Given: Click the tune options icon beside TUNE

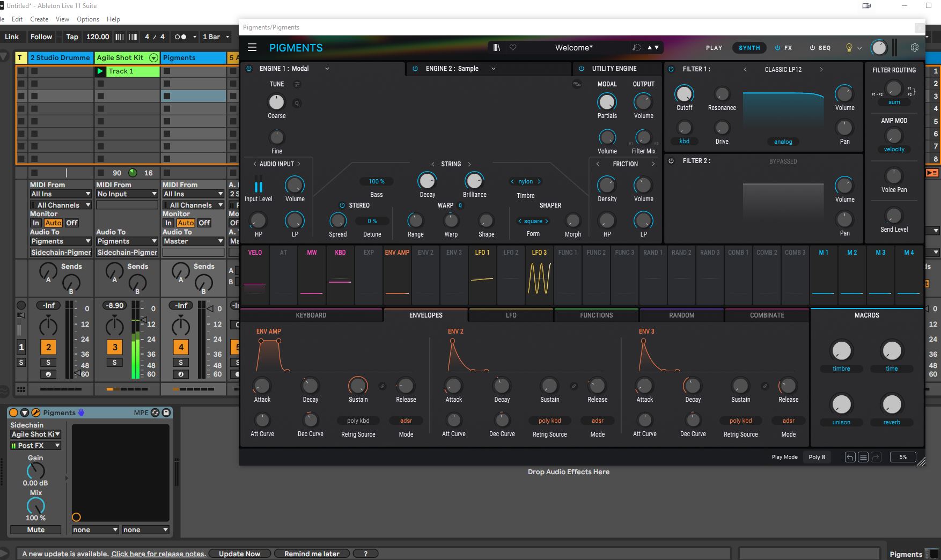Looking at the screenshot, I should click(297, 84).
